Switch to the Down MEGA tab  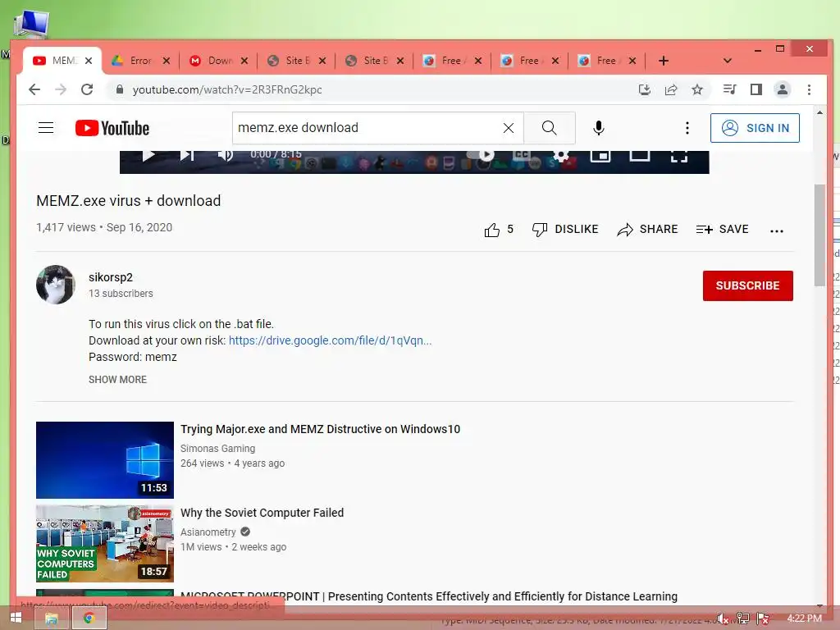[218, 61]
